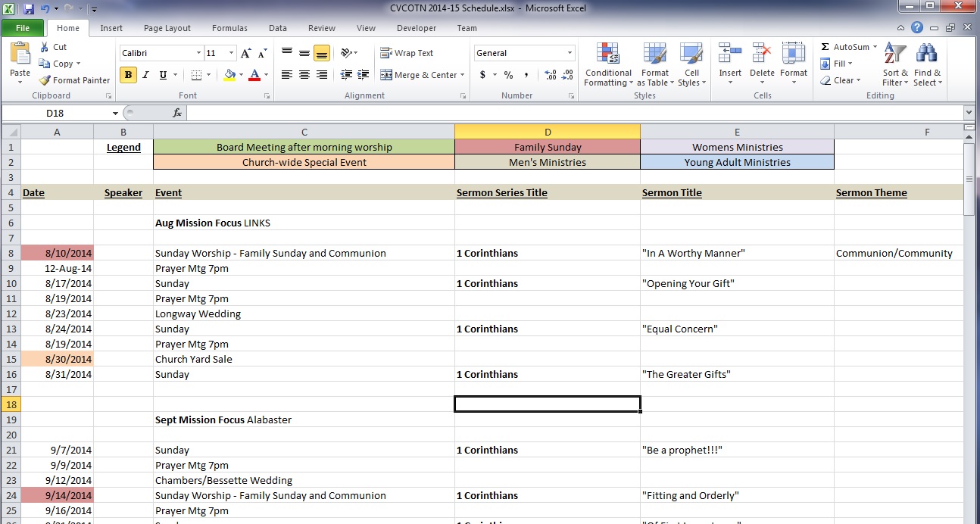
Task: Open the Format cells menu in Cells group
Action: coord(794,65)
